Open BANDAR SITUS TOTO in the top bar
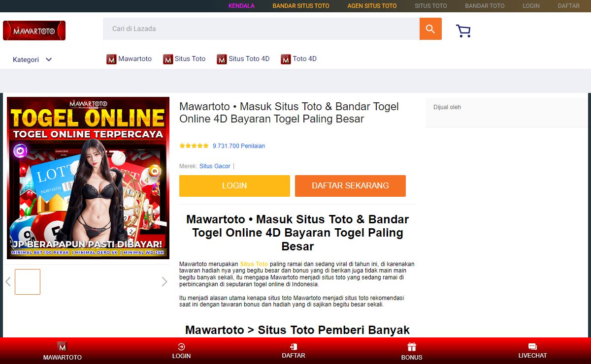Viewport: 591px width, 364px height. 301,6
